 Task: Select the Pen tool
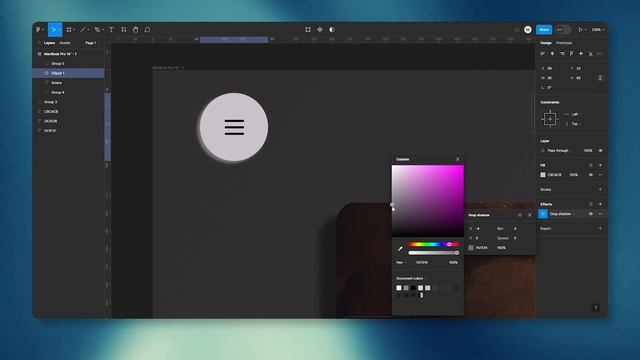(97, 29)
